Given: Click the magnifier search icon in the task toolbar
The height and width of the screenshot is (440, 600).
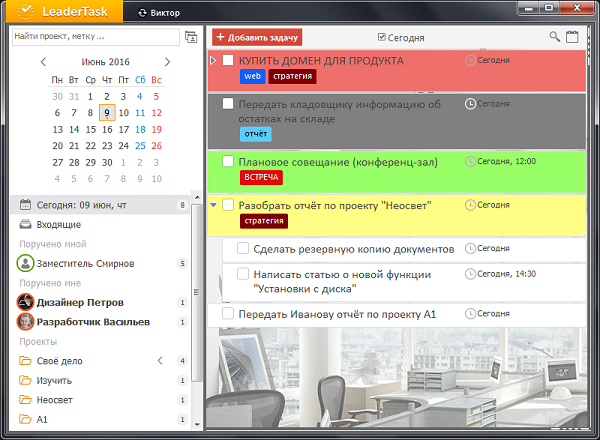Looking at the screenshot, I should (554, 37).
